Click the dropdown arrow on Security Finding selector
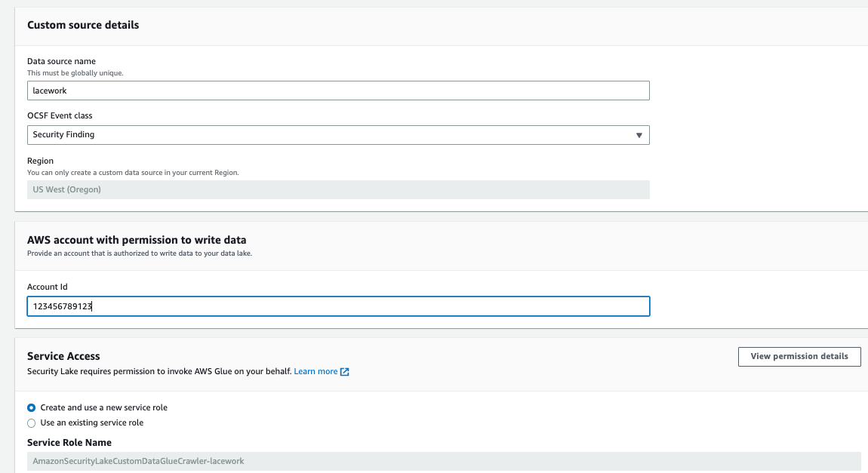This screenshot has height=473, width=868. [639, 134]
